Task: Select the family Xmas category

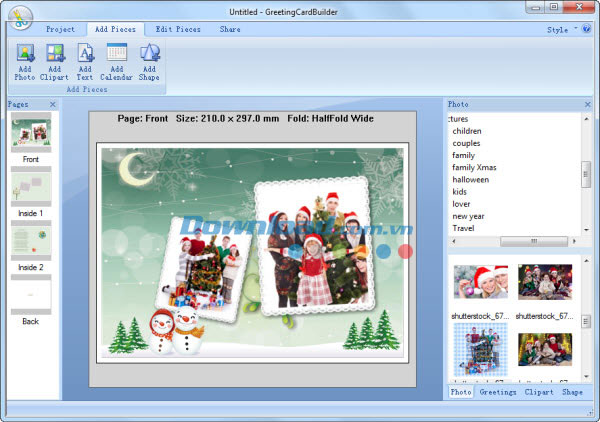Action: (474, 167)
